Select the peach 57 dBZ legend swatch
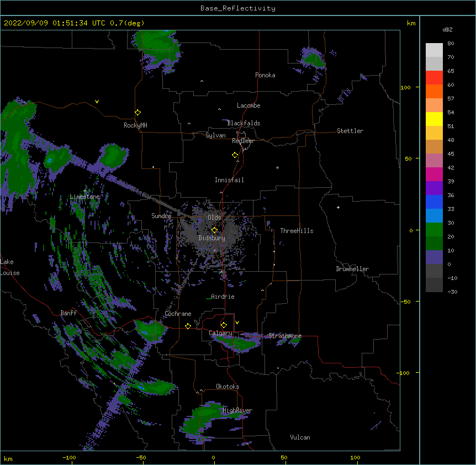This screenshot has width=476, height=465. 434,105
